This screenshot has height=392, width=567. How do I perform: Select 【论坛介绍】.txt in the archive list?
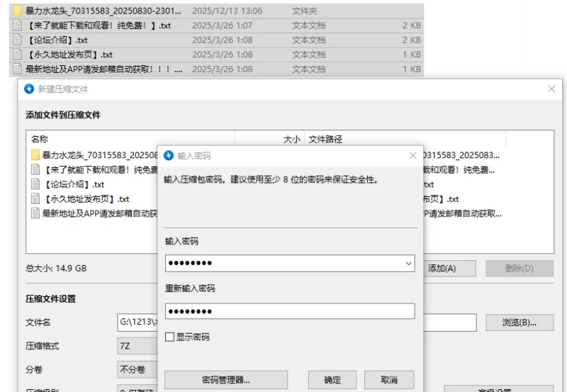[74, 184]
